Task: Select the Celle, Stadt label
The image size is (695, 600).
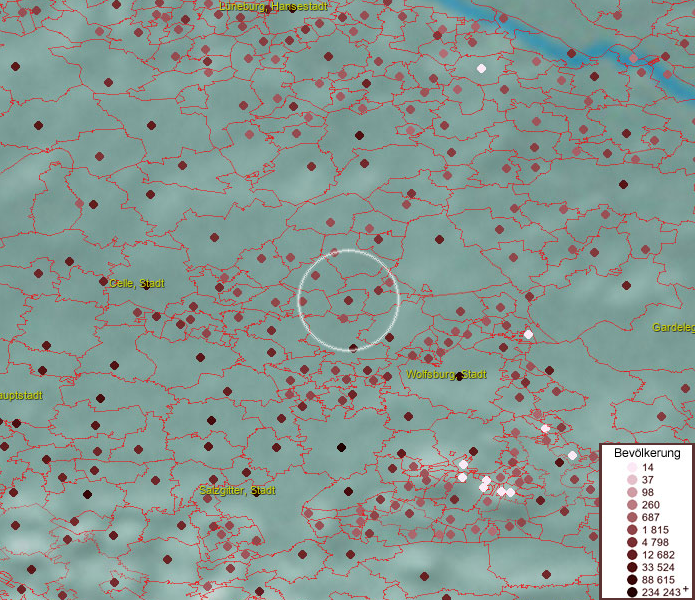Action: coord(137,283)
